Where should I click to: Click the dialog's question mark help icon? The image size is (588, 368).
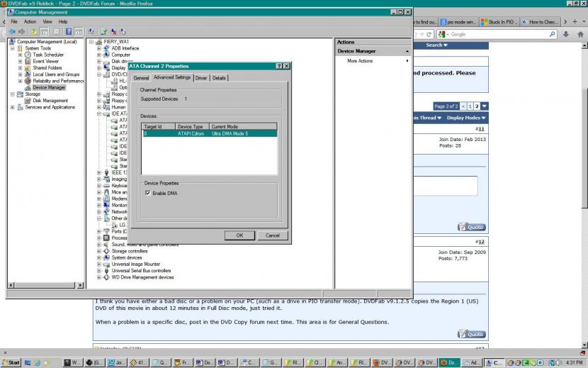click(x=278, y=66)
